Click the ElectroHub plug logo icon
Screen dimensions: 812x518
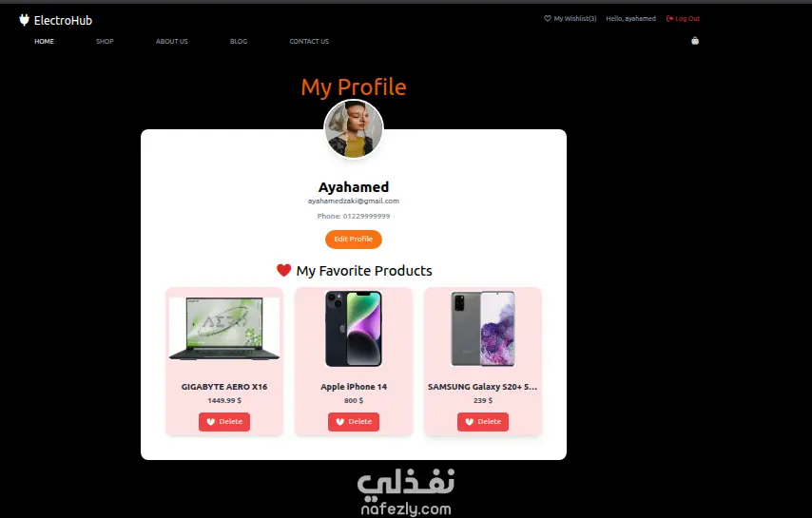pos(24,20)
